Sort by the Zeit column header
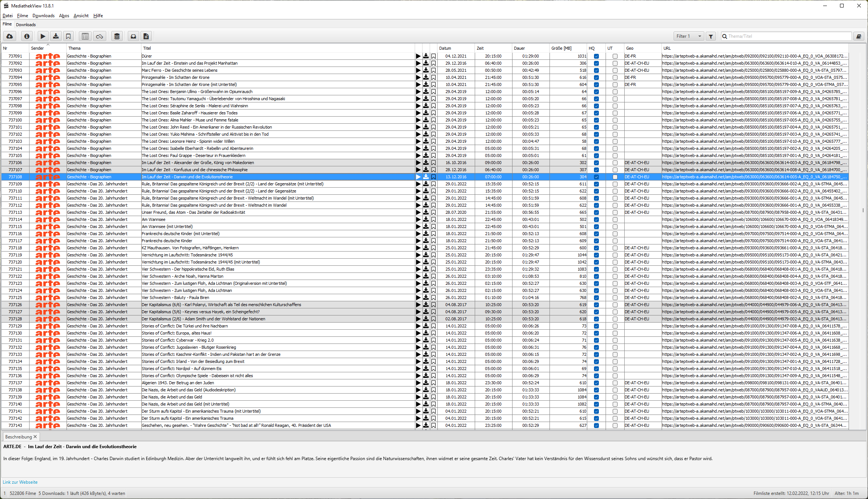Image resolution: width=868 pixels, height=499 pixels. click(493, 48)
